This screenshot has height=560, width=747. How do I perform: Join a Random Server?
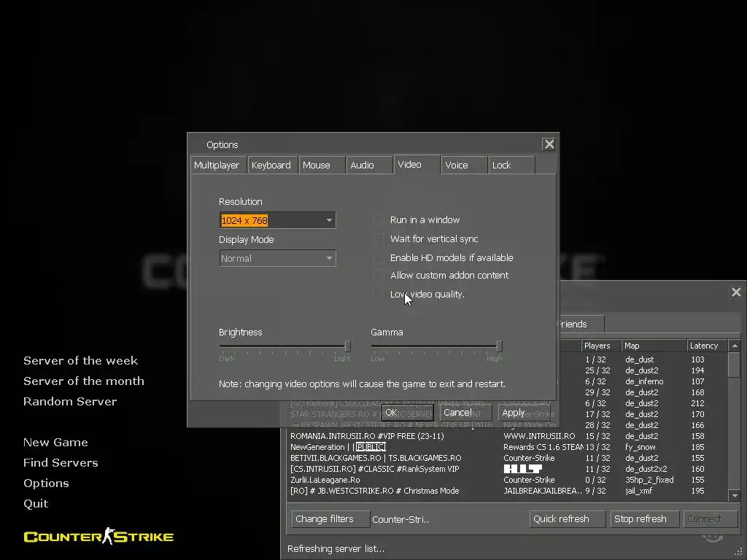(x=70, y=402)
